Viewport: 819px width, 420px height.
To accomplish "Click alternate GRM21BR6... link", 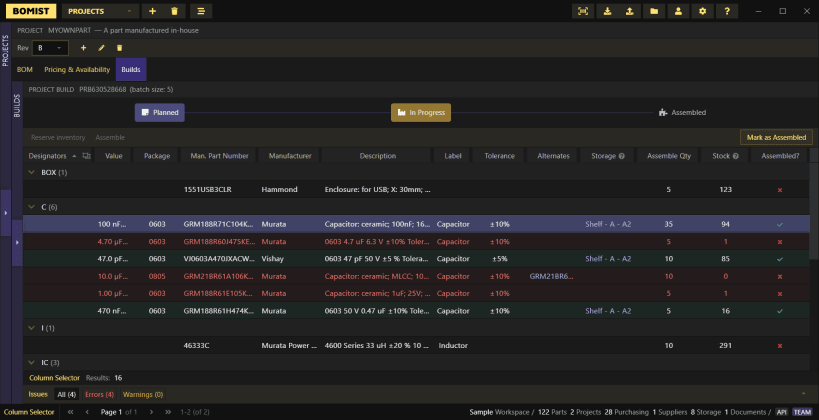I will click(551, 276).
